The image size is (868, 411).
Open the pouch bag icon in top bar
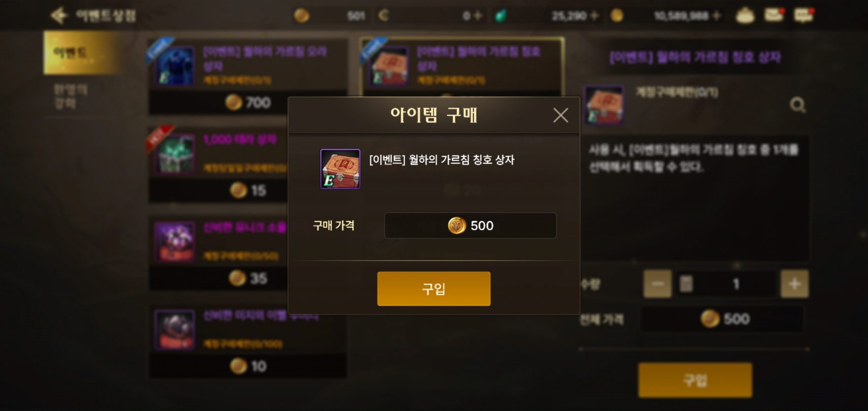(x=745, y=16)
